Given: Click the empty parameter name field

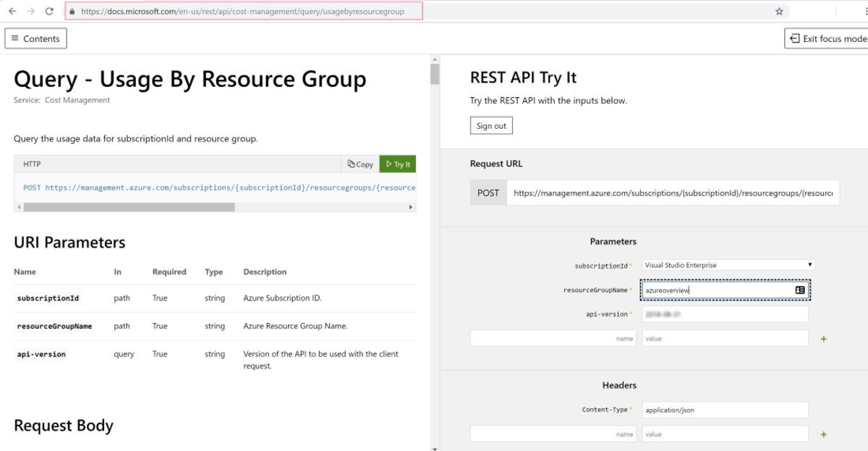Looking at the screenshot, I should click(x=553, y=338).
